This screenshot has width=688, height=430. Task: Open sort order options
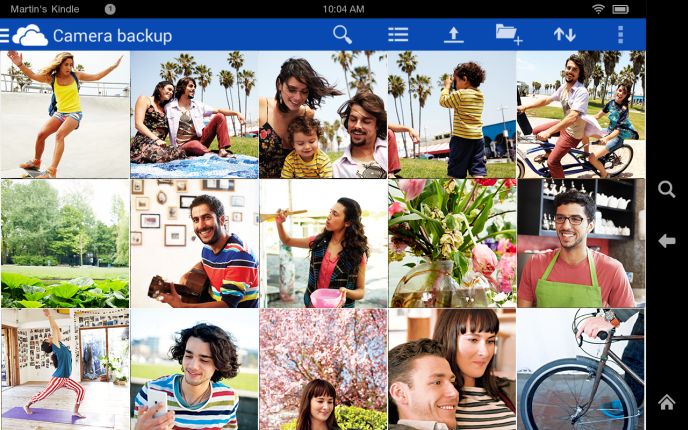(564, 35)
